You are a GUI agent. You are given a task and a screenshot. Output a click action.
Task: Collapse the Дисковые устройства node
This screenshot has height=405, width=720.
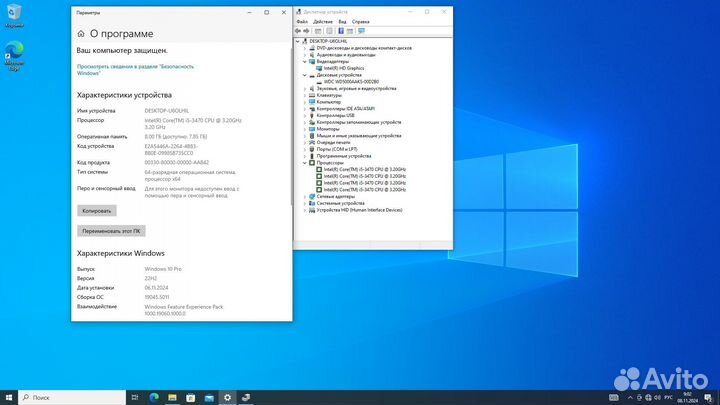(x=304, y=75)
